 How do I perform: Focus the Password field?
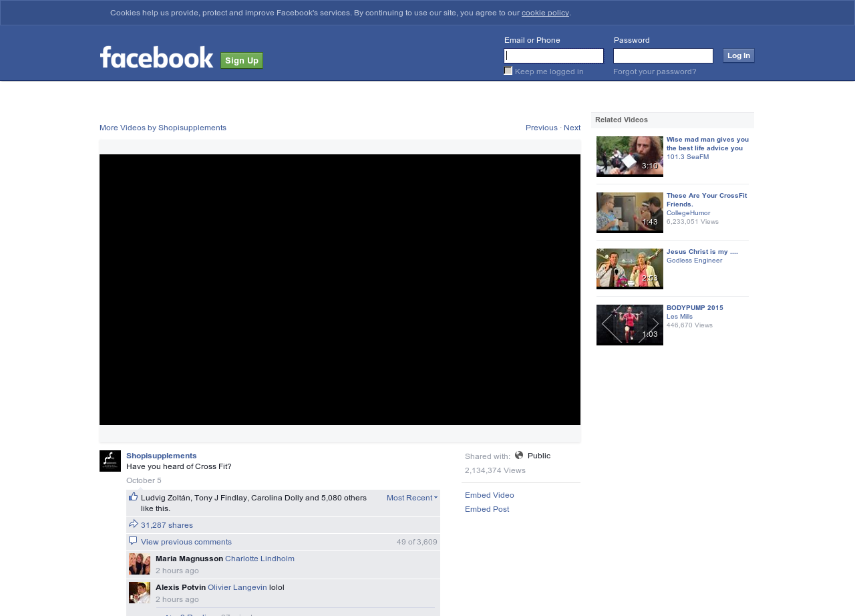tap(663, 55)
